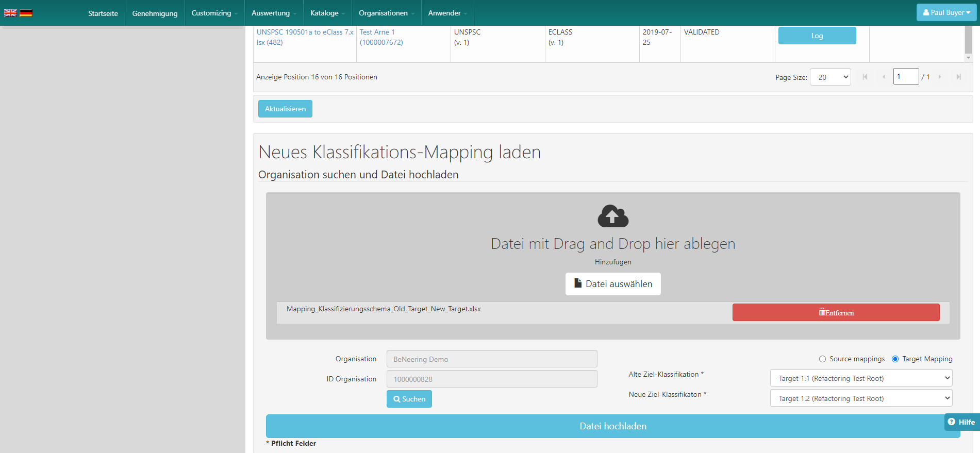Image resolution: width=980 pixels, height=453 pixels.
Task: Go to previous page arrow
Action: click(x=884, y=77)
